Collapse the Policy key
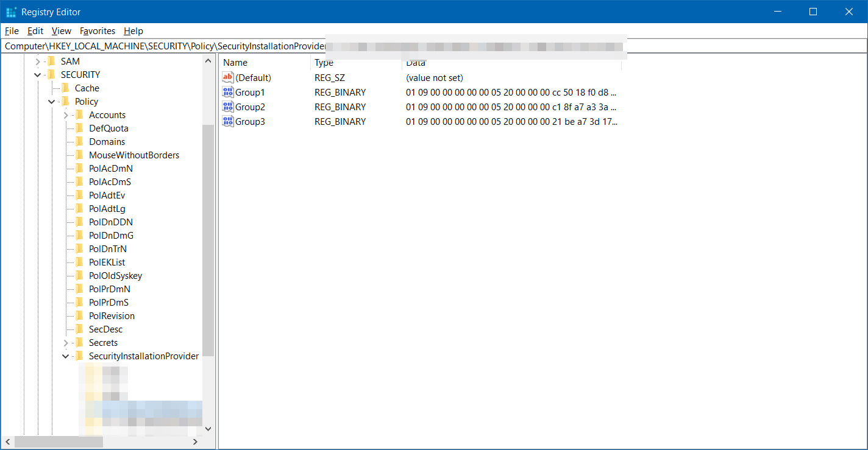 (x=52, y=102)
